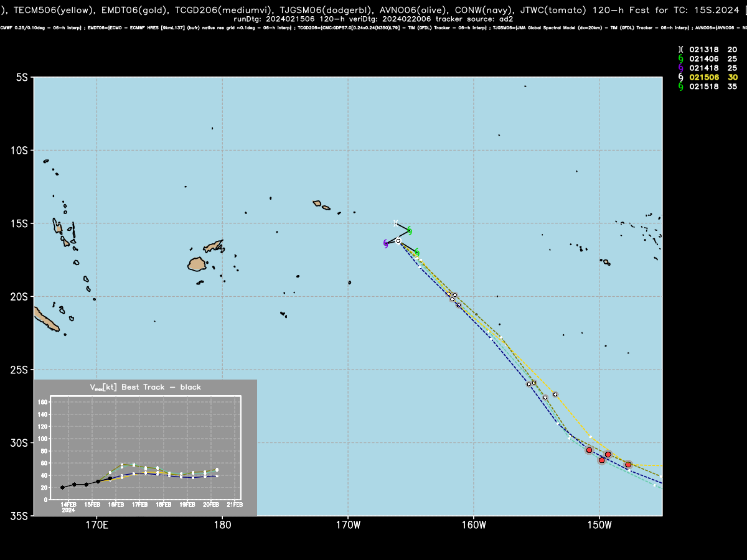Select the white disturbance symbol beside legend 021318
747x560 pixels.
681,49
